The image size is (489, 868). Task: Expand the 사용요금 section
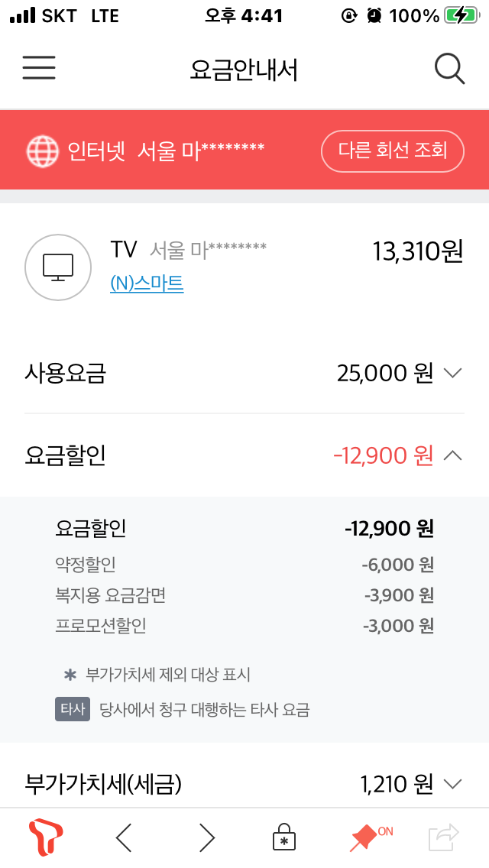[x=454, y=373]
